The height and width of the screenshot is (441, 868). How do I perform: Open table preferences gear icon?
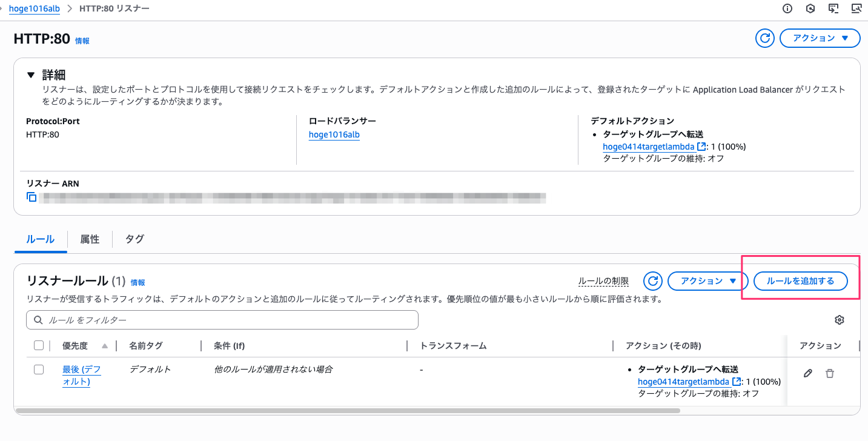(x=839, y=320)
